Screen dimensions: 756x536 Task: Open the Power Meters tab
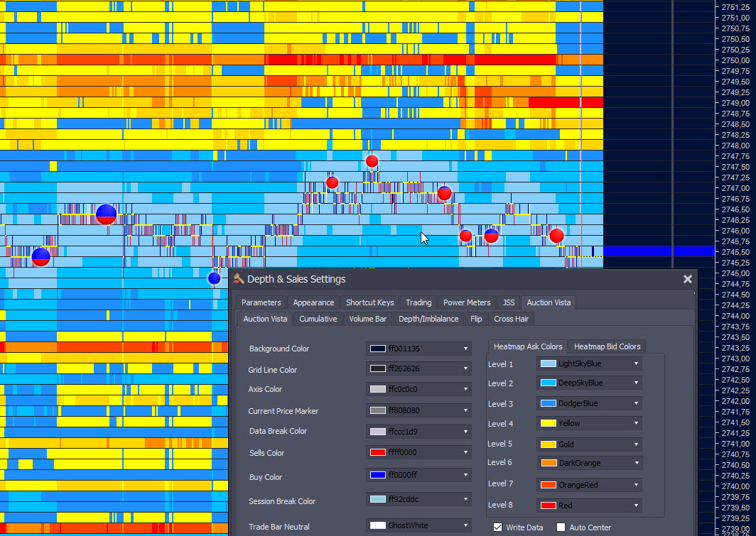click(467, 302)
